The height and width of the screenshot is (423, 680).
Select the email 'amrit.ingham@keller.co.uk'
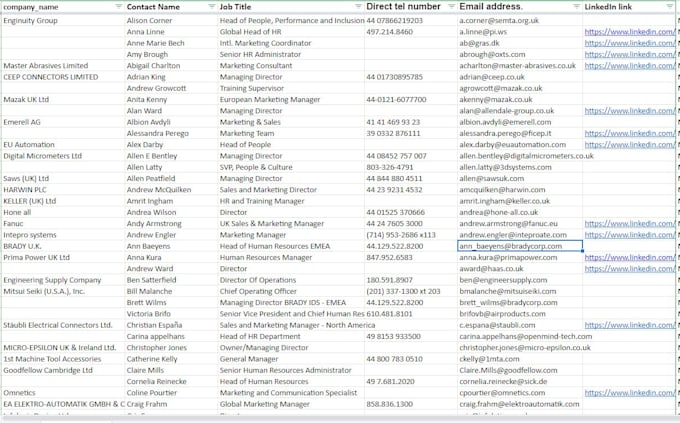520,201
